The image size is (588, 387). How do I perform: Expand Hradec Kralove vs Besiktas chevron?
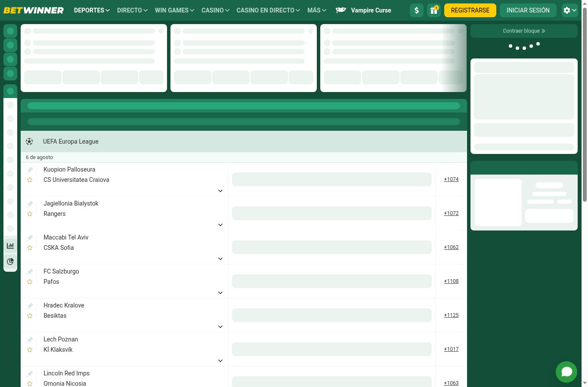[220, 327]
